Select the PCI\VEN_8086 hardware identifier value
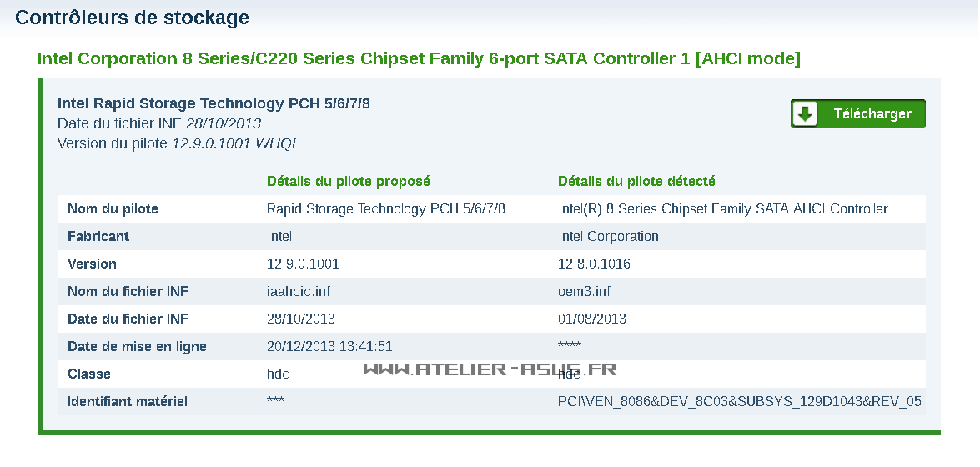This screenshot has height=467, width=980. coord(739,401)
